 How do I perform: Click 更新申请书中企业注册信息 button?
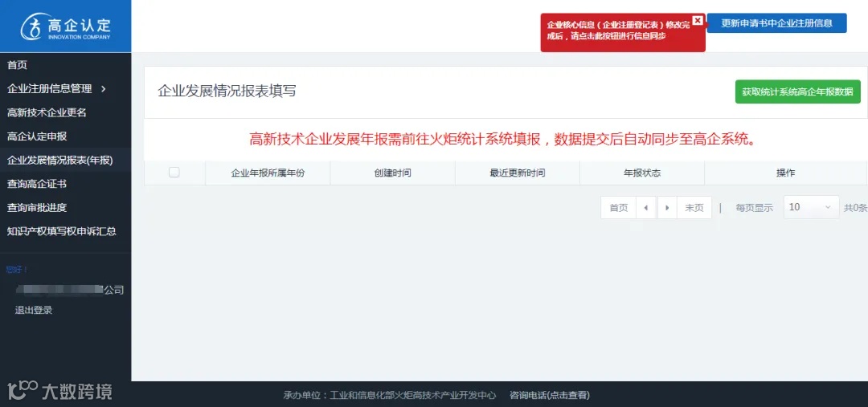776,23
